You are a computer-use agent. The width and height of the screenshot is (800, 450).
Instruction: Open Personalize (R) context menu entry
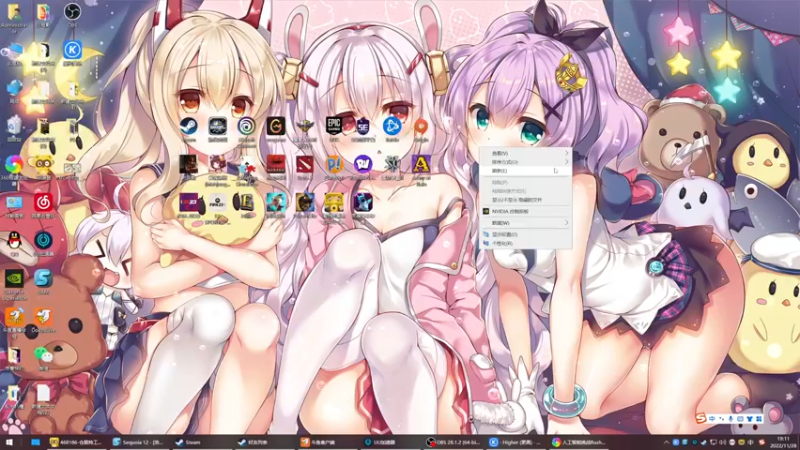click(526, 243)
